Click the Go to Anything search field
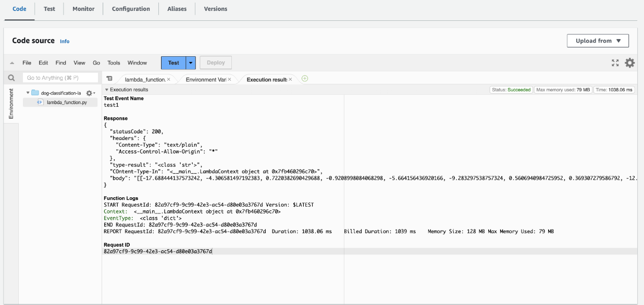Viewport: 644px width, 305px height. click(60, 78)
